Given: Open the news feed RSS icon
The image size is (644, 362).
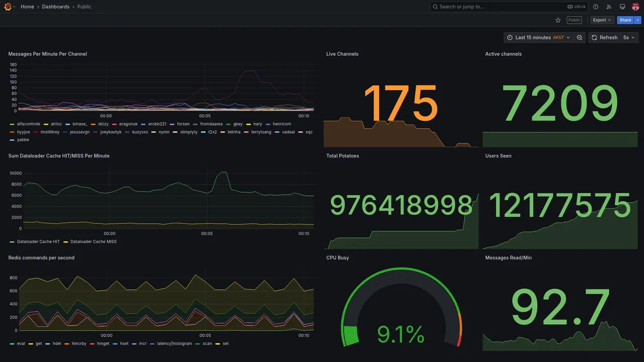Looking at the screenshot, I should click(x=609, y=7).
